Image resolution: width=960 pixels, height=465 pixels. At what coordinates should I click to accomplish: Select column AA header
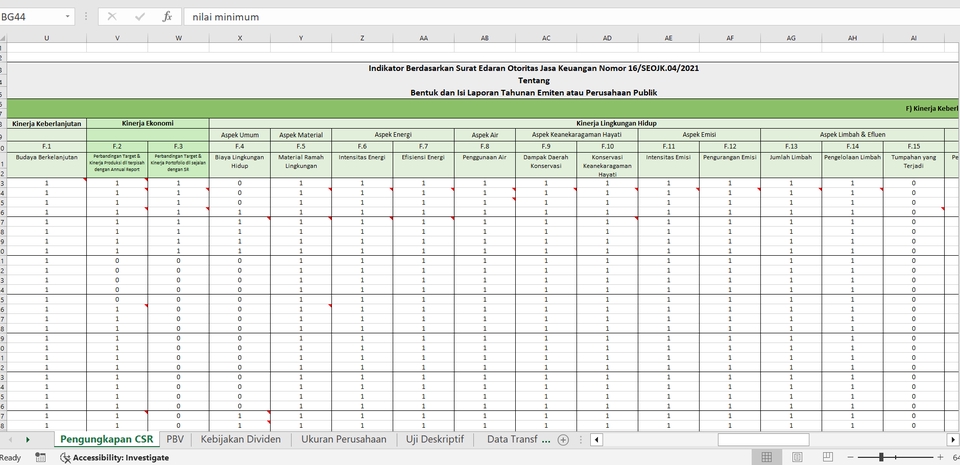(x=423, y=38)
